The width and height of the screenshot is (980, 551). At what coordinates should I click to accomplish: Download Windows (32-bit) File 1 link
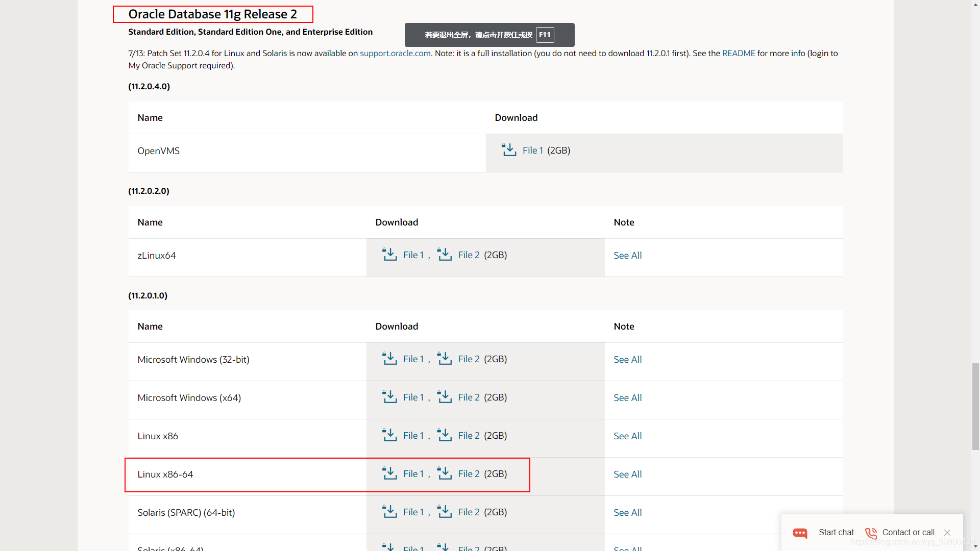[x=413, y=359]
